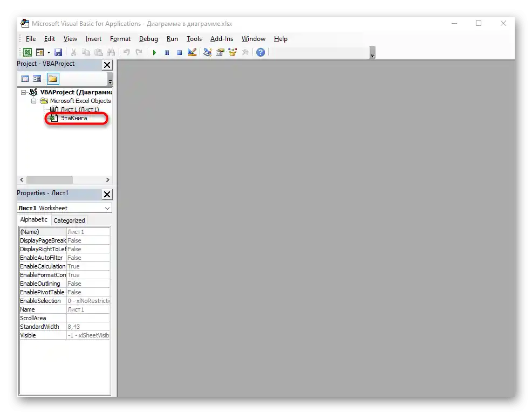Click the ScrollArea property value field
Screen dimensions: 532x414
[x=88, y=318]
